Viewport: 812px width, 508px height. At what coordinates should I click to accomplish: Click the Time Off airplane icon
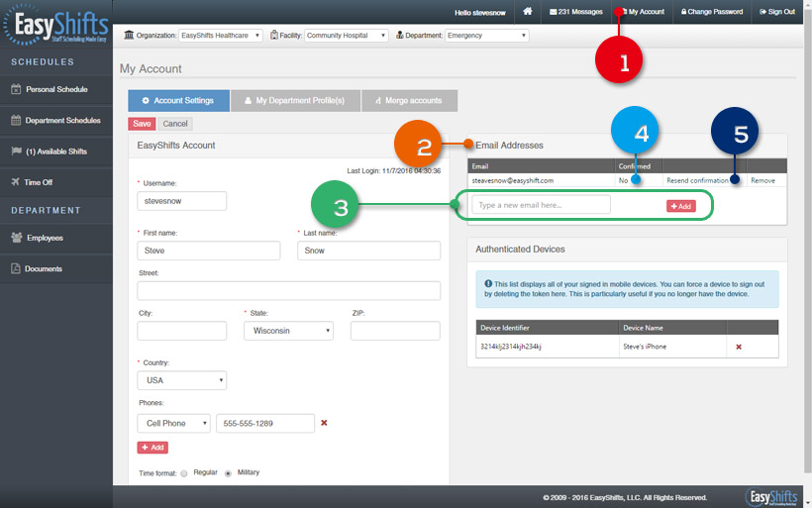(15, 182)
